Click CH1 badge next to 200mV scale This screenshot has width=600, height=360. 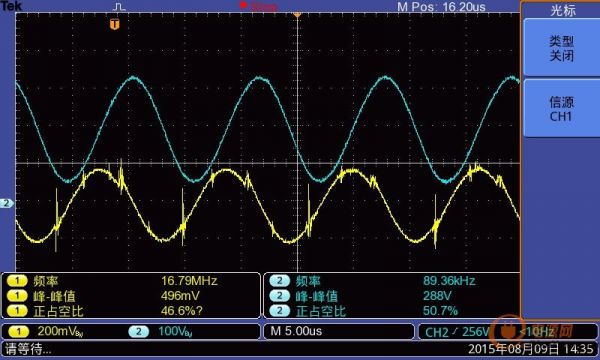19,331
